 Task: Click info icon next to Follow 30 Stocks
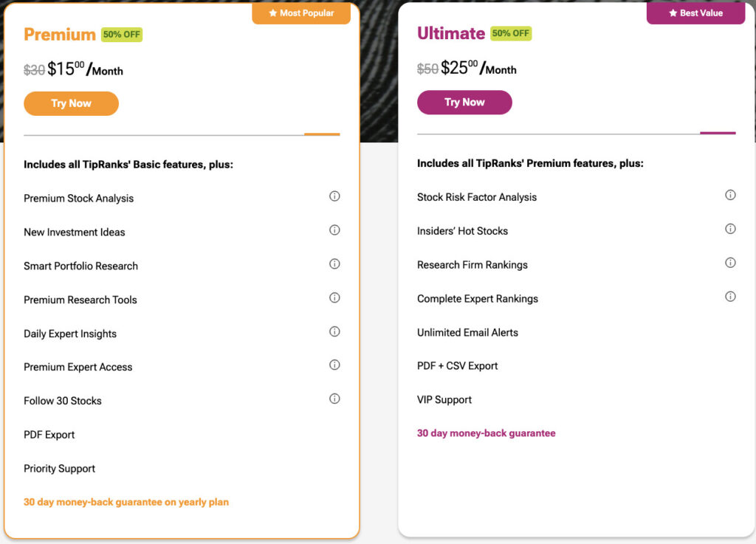coord(334,399)
